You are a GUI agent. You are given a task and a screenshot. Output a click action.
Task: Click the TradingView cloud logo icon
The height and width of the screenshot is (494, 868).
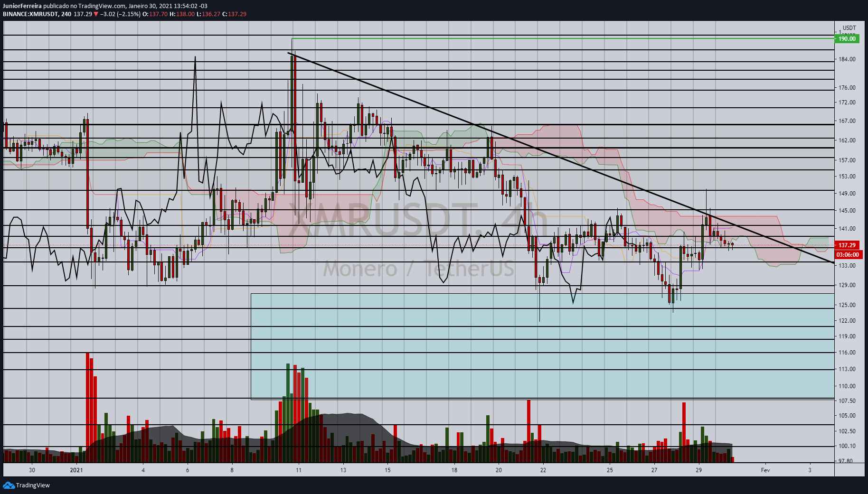9,485
